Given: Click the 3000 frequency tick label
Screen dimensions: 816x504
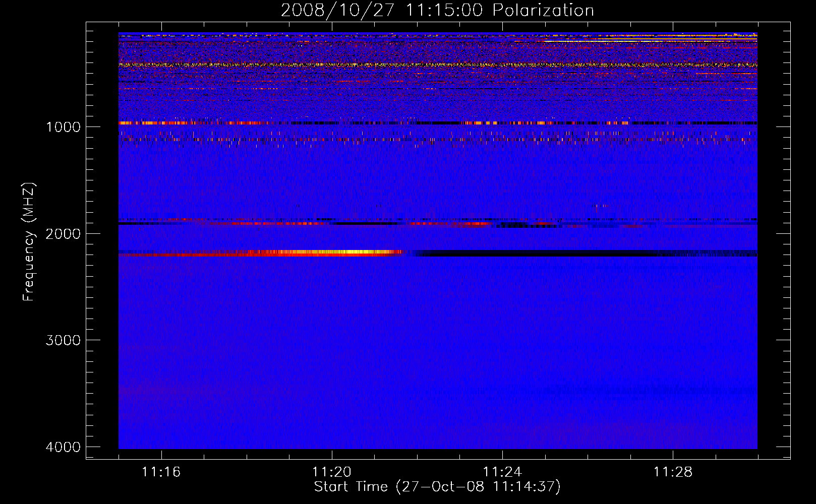Looking at the screenshot, I should click(x=63, y=340).
